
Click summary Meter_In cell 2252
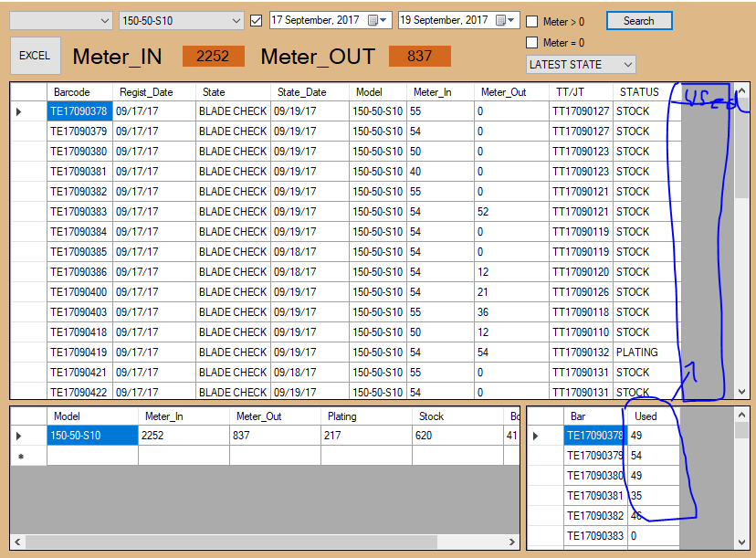tap(184, 436)
